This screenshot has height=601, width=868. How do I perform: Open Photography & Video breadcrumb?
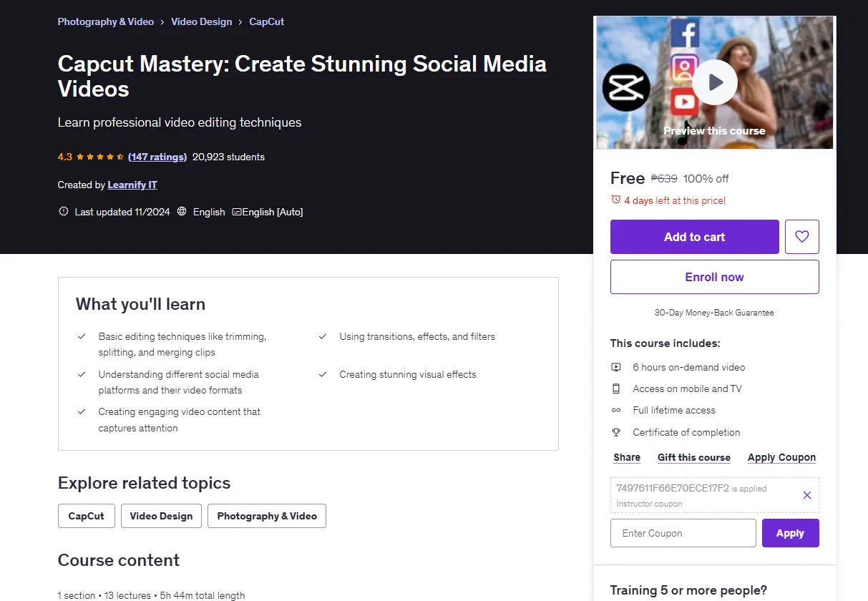106,21
